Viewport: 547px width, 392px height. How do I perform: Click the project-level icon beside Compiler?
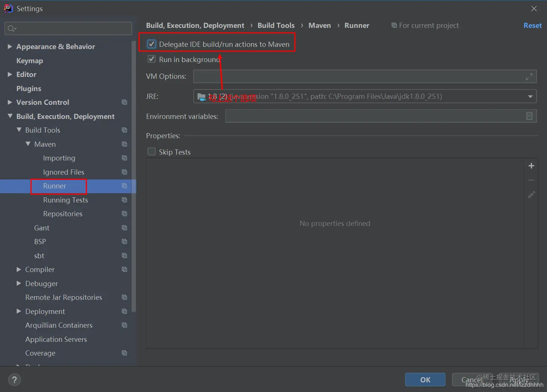(124, 269)
